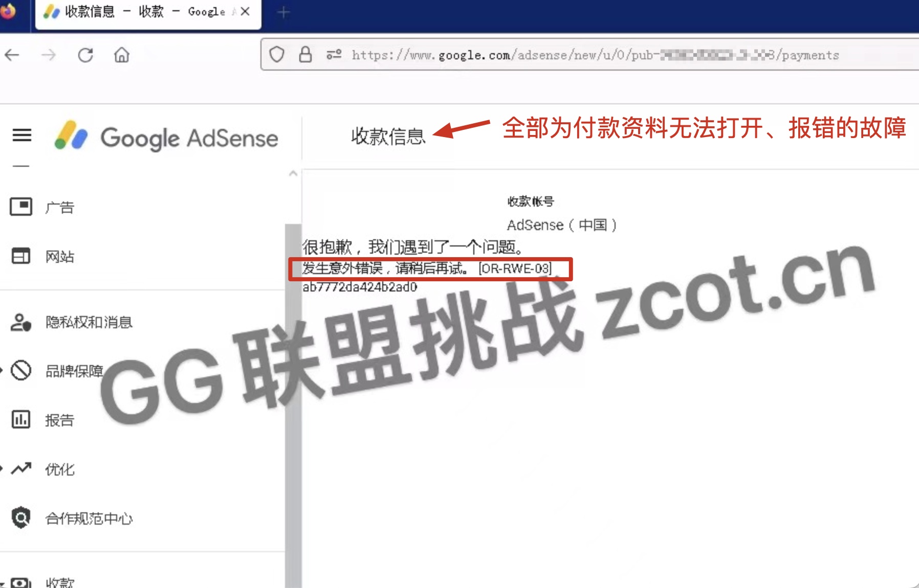Screen dimensions: 919x588
Task: Open the AdSense hamburger menu
Action: click(x=22, y=135)
